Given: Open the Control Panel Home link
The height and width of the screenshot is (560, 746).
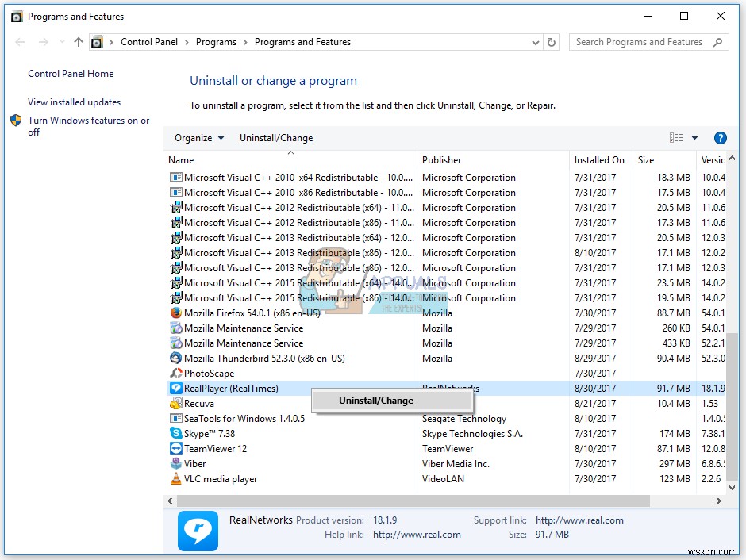Looking at the screenshot, I should [x=71, y=74].
